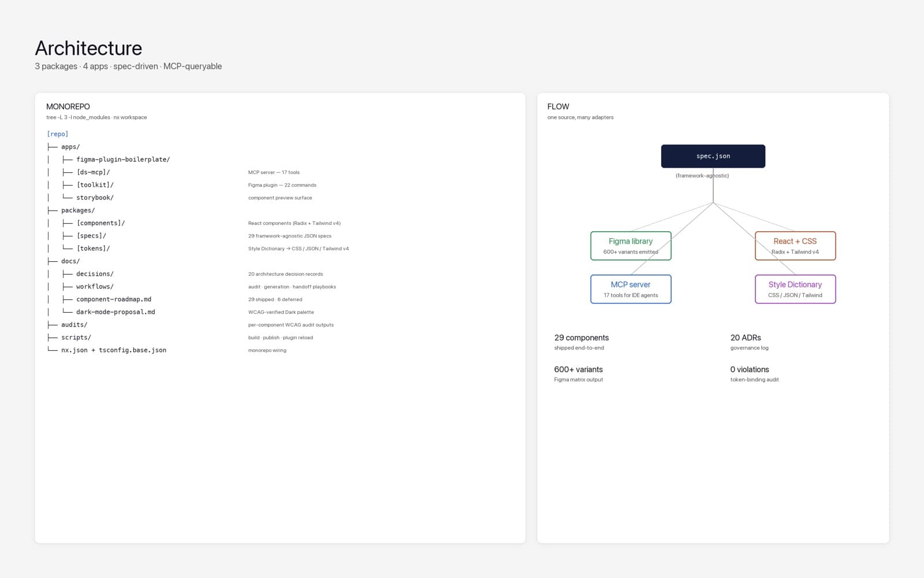The height and width of the screenshot is (578, 924).
Task: Click the 'shipped end-to-end' caption
Action: 579,348
